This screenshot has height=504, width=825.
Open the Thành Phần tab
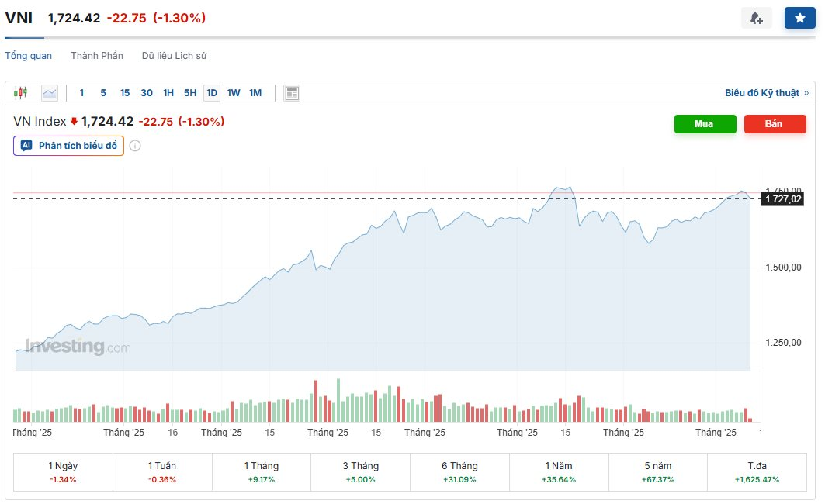click(x=96, y=55)
